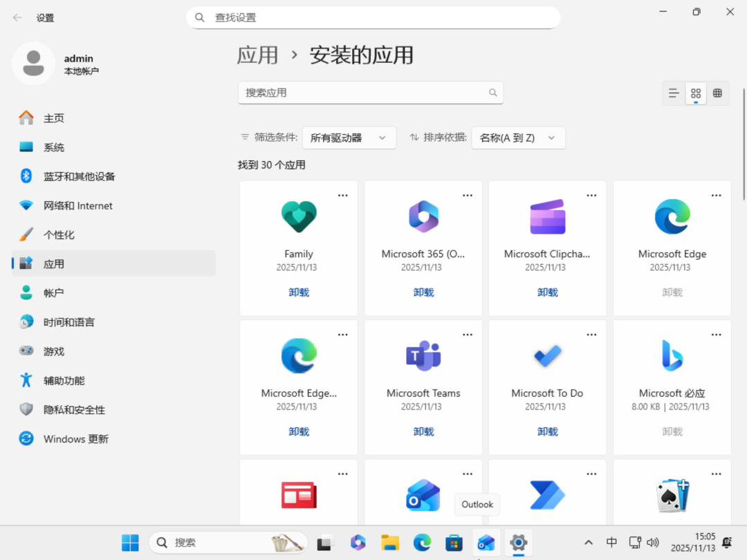Click the Family app heart icon
747x560 pixels.
point(299,216)
